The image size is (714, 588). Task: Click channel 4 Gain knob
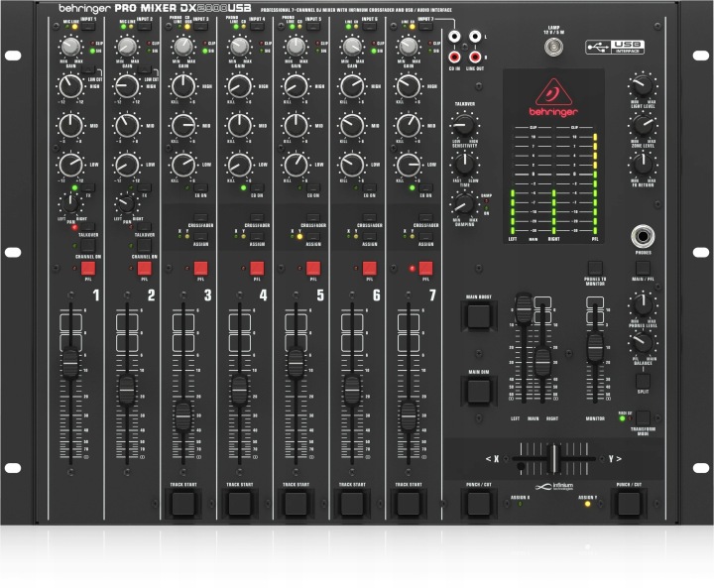pyautogui.click(x=240, y=47)
